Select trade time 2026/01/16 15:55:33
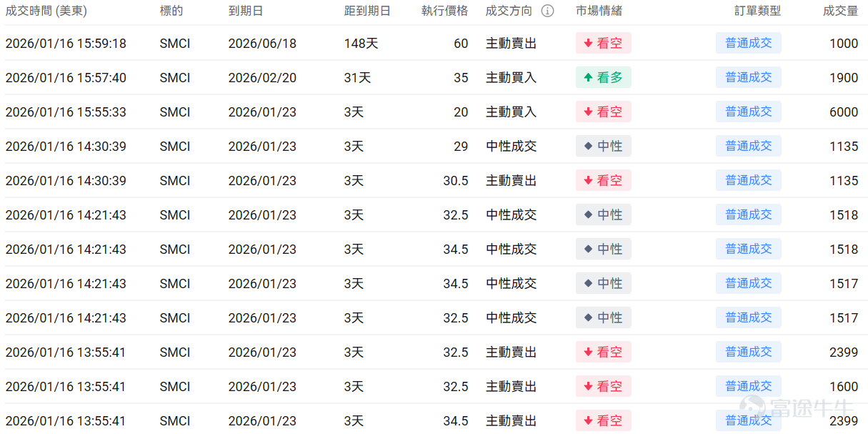Screen dimensions: 868x434 (x=66, y=112)
